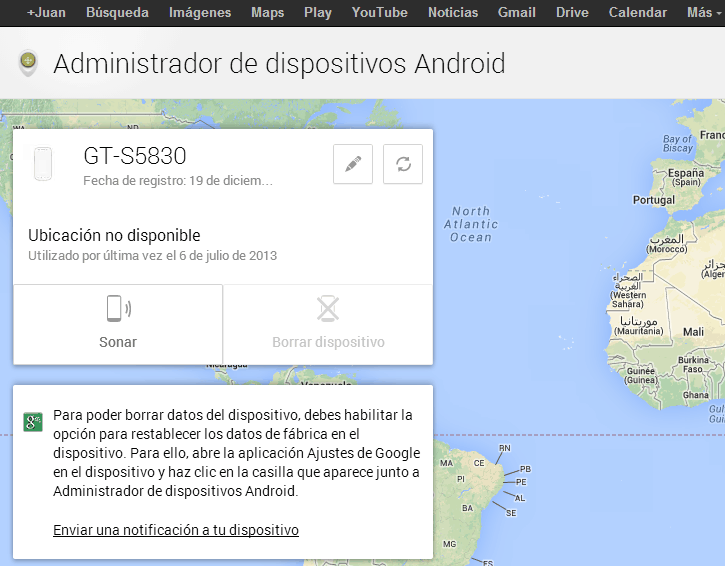The image size is (725, 566).
Task: Open YouTube from Google bar
Action: [x=380, y=13]
